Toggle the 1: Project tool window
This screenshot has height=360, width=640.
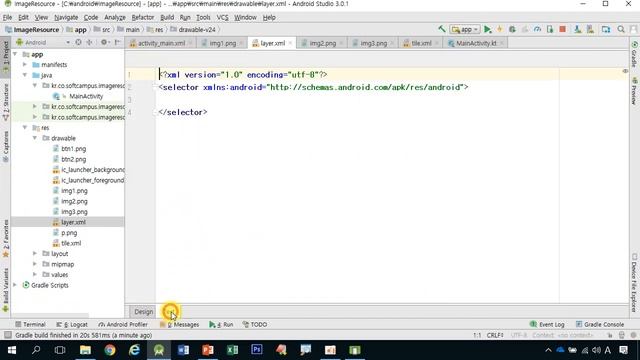tap(5, 57)
